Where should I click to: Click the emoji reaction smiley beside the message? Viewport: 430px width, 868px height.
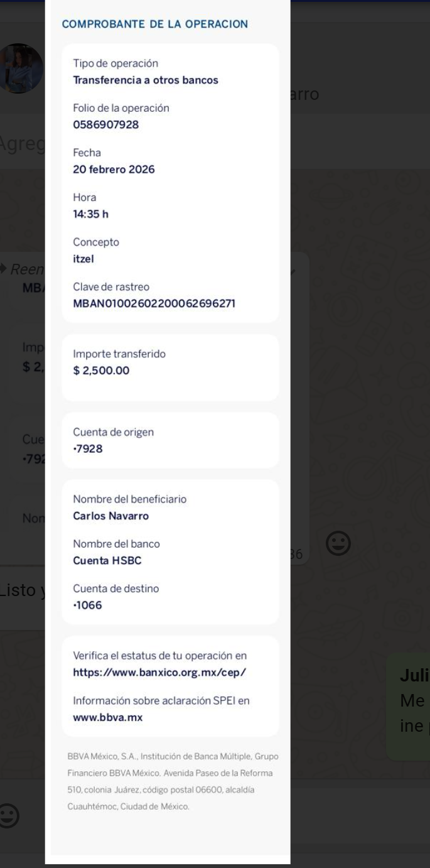coord(338,544)
